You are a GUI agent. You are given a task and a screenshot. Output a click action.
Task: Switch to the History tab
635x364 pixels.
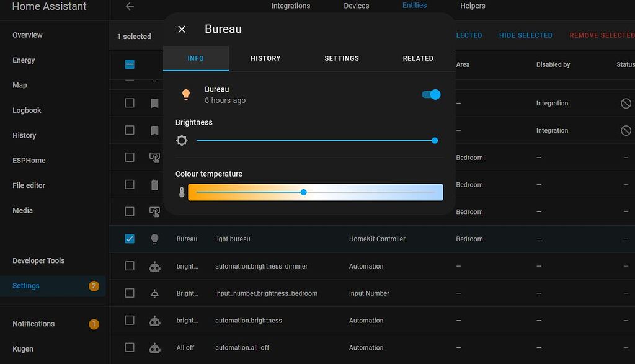point(265,58)
